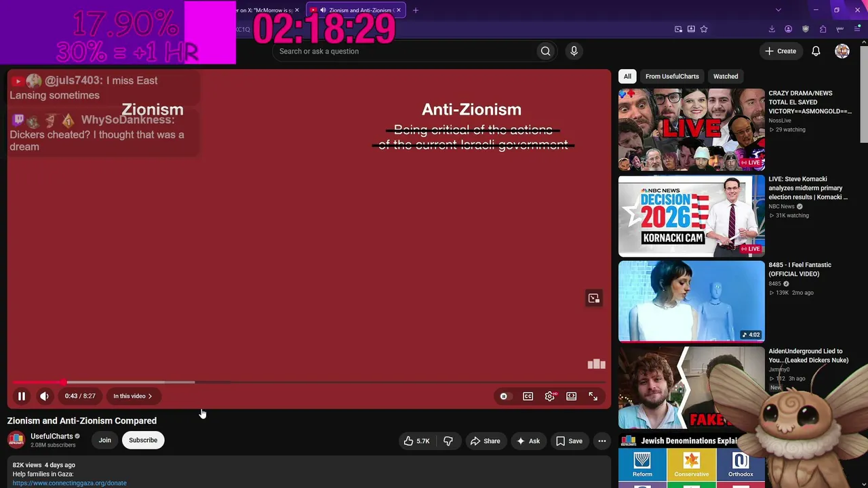This screenshot has width=868, height=488.
Task: Close the Zionism and Anti-Zionism tab
Action: 399,10
